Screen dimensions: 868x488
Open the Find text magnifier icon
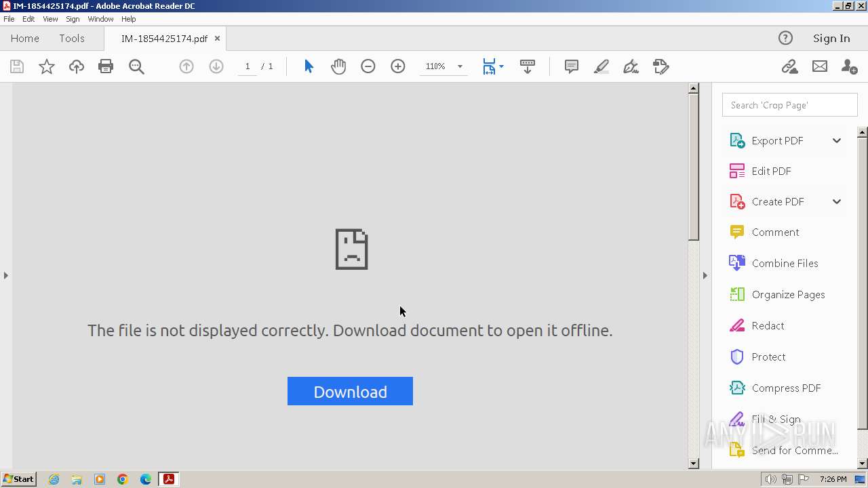pyautogui.click(x=136, y=66)
